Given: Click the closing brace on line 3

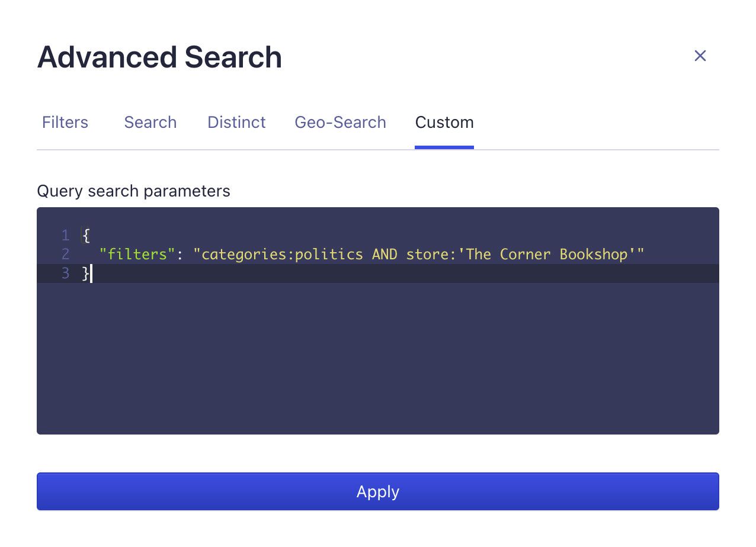Looking at the screenshot, I should pos(85,273).
